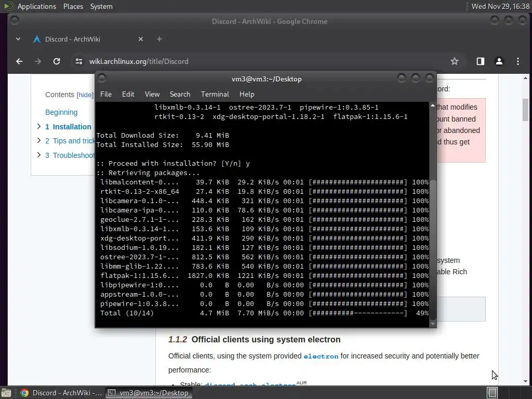Image resolution: width=532 pixels, height=399 pixels.
Task: Click the terminal vertical scrollbar thumb
Action: point(433,249)
